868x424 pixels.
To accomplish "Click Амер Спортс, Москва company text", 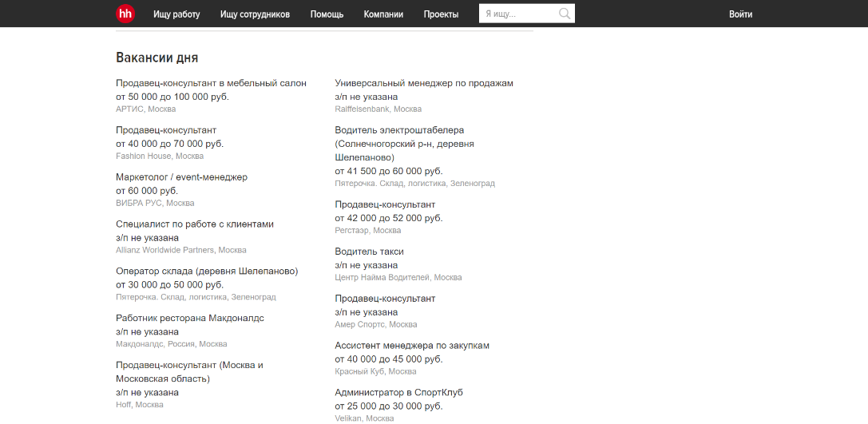I will pos(376,324).
